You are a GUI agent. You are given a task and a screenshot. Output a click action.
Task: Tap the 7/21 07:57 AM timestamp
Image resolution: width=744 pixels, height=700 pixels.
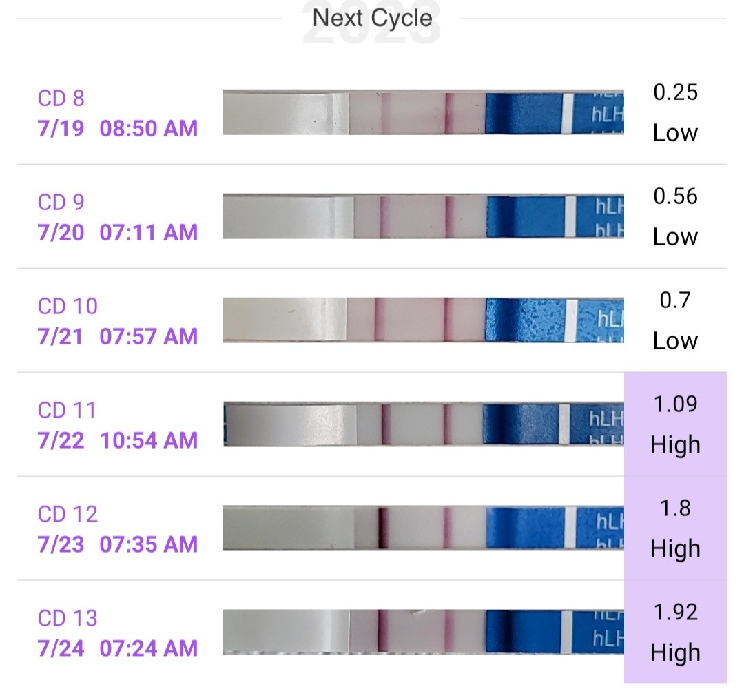pyautogui.click(x=118, y=336)
